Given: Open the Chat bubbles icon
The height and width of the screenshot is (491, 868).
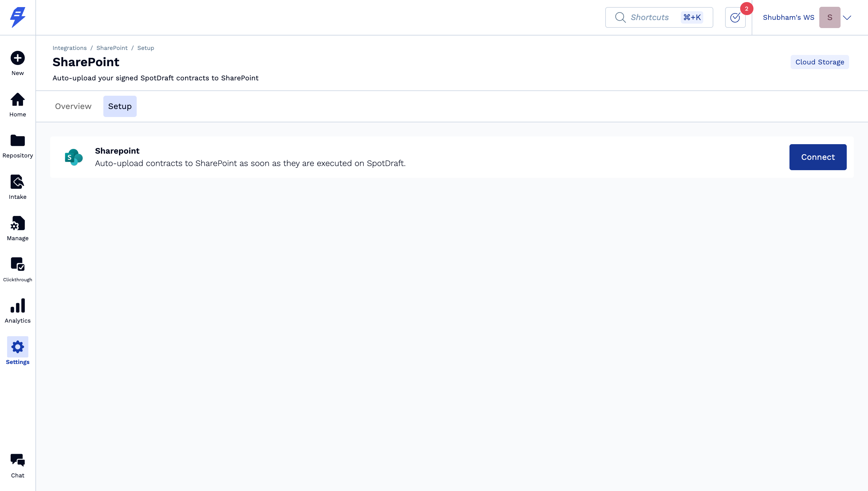Looking at the screenshot, I should tap(17, 460).
